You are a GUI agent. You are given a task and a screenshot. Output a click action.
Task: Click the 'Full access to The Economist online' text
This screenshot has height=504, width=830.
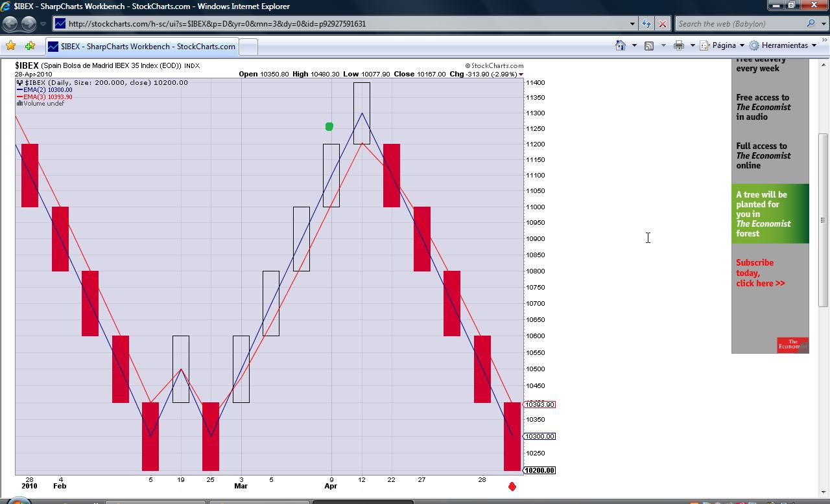pyautogui.click(x=763, y=155)
